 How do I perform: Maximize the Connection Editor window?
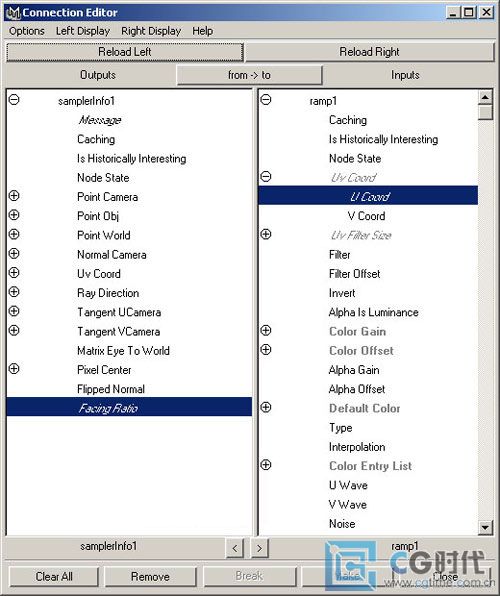(469, 13)
